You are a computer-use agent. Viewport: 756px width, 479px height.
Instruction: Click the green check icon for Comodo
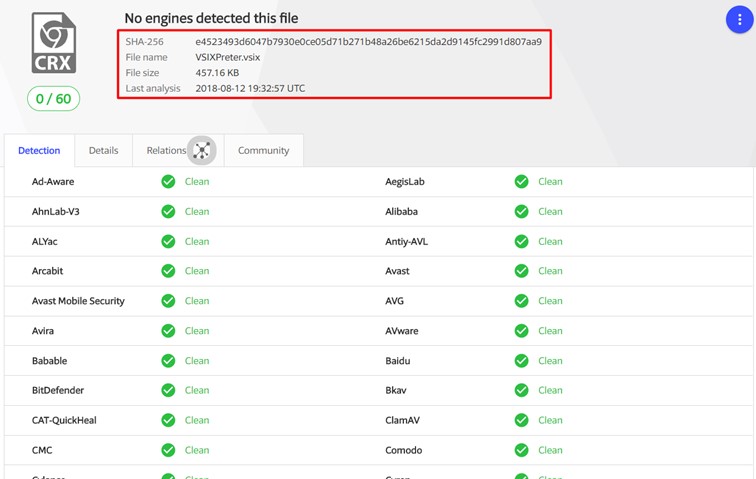pos(521,450)
